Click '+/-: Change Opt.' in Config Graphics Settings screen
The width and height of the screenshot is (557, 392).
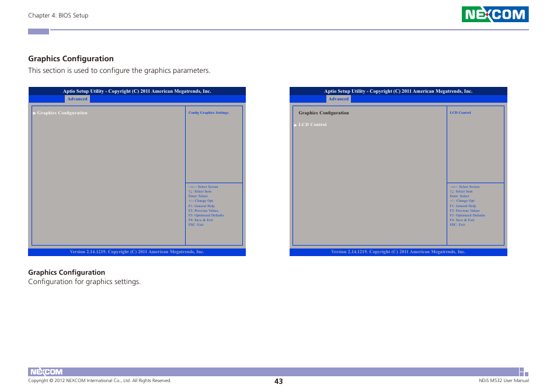201,201
